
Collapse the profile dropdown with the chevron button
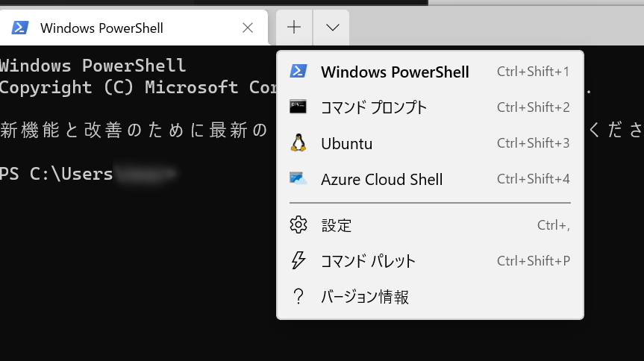(332, 28)
